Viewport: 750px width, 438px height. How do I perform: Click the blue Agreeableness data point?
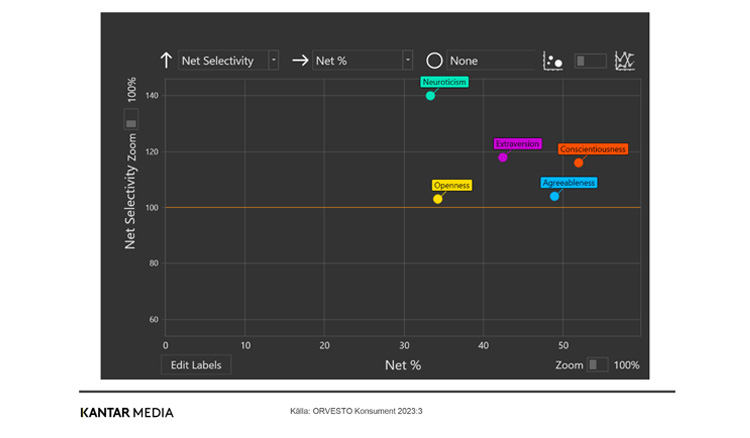pyautogui.click(x=554, y=196)
